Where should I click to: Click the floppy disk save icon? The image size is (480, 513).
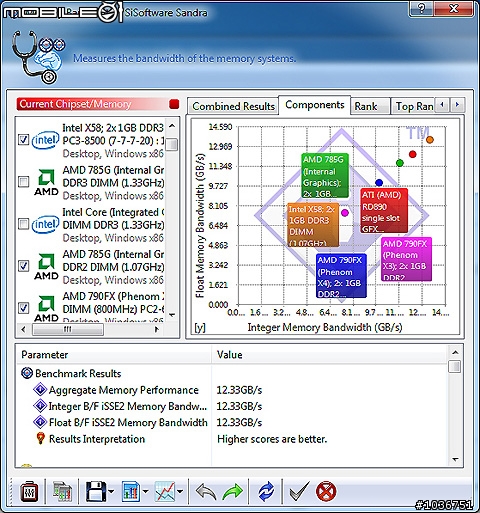[96, 491]
